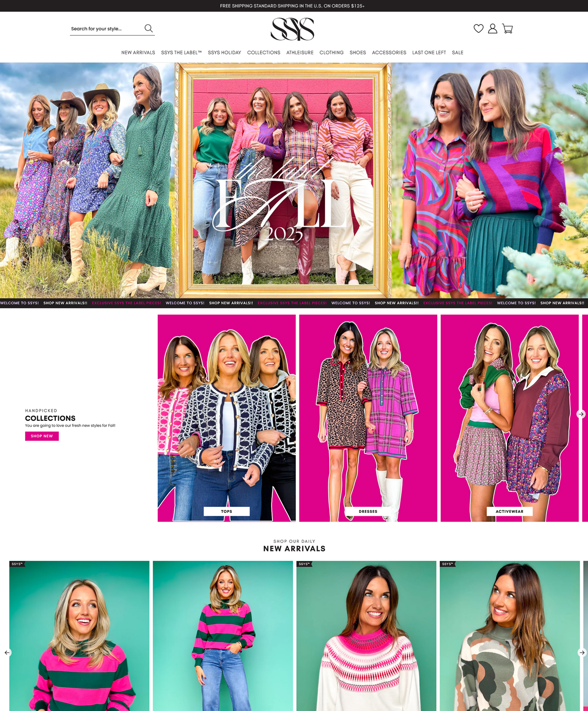Expand the Accessories navigation item
Image resolution: width=588 pixels, height=711 pixels.
[x=389, y=52]
